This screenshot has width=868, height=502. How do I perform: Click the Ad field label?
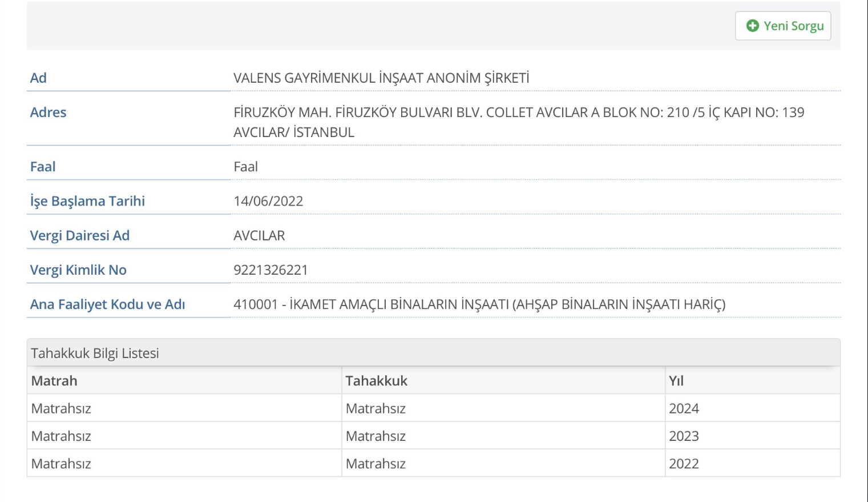38,78
